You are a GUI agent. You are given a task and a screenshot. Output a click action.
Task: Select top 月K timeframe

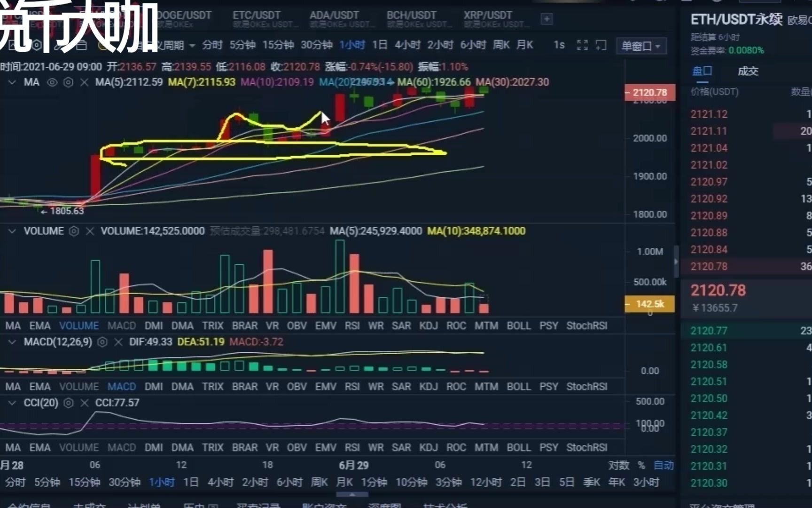(524, 45)
